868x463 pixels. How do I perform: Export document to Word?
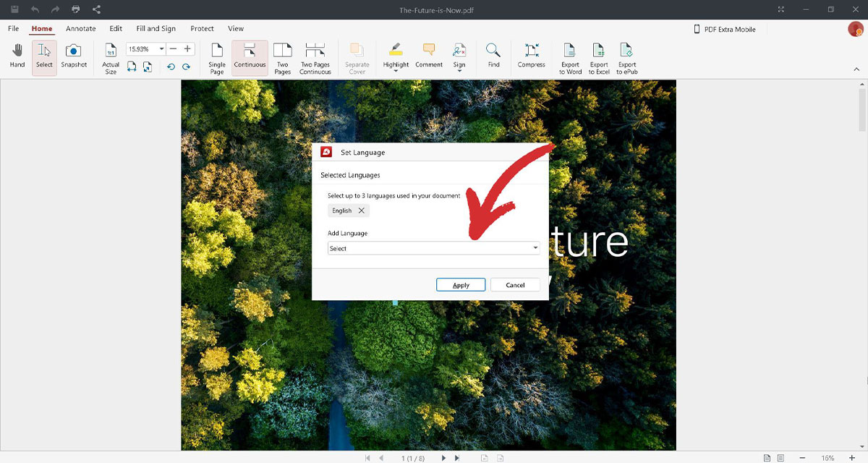point(570,58)
